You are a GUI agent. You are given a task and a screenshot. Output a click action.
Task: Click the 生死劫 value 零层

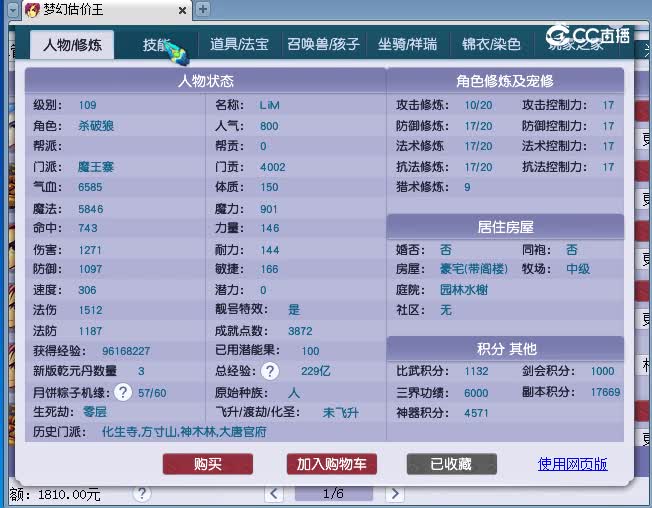point(95,412)
